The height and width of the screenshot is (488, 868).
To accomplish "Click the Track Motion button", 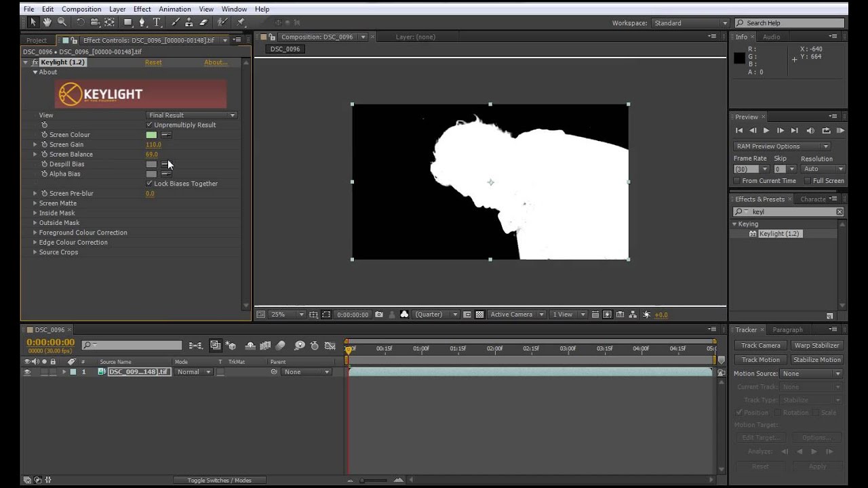I will (x=761, y=360).
